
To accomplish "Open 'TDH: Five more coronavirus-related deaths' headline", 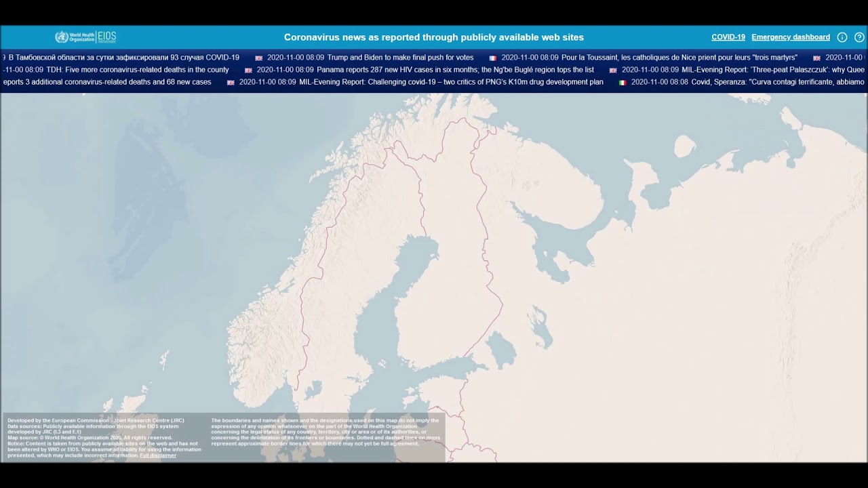I will coord(137,70).
